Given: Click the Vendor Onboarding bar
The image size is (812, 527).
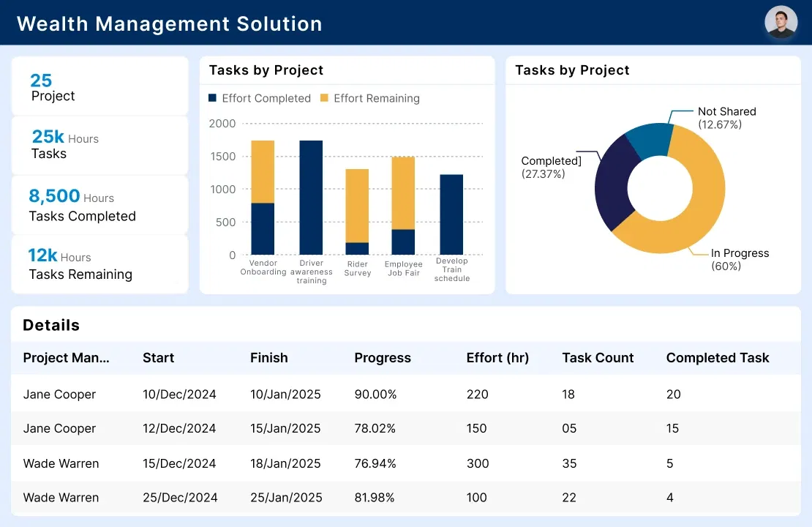Looking at the screenshot, I should [263, 198].
